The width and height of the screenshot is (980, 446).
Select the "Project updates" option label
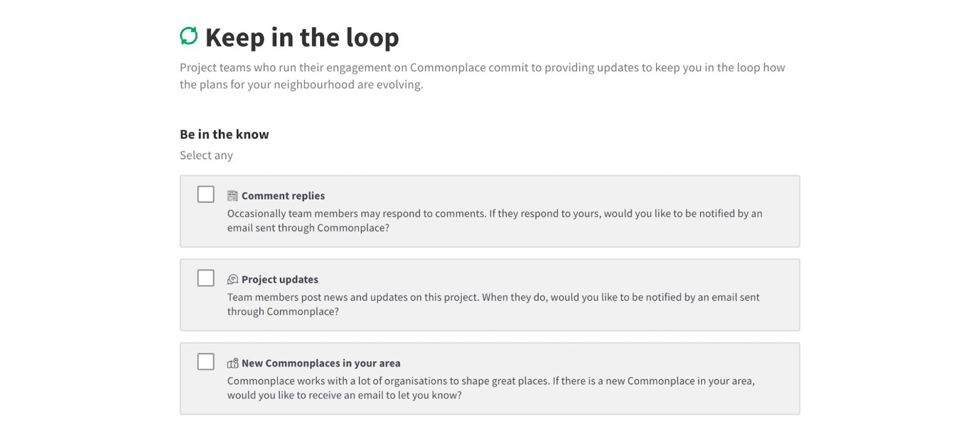[x=280, y=279]
